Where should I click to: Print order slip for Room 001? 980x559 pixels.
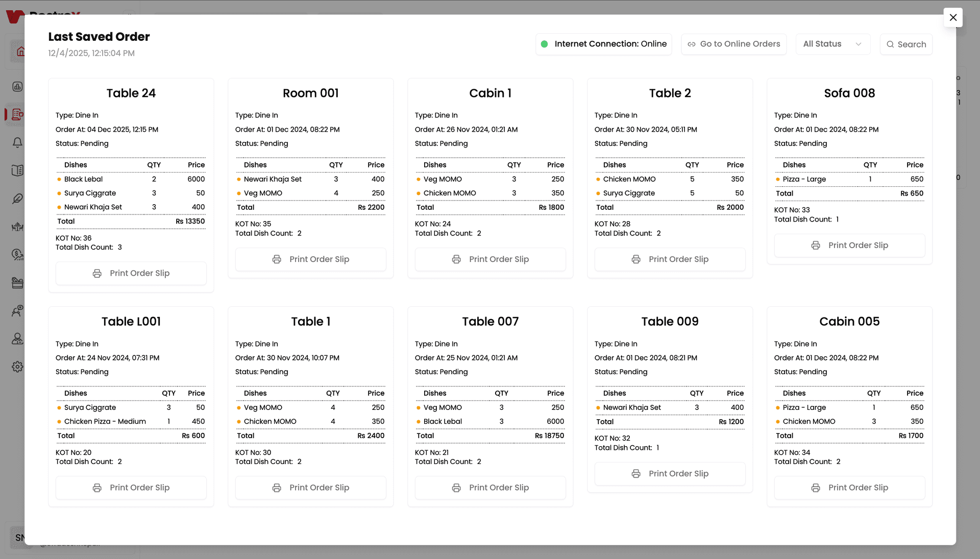[310, 259]
